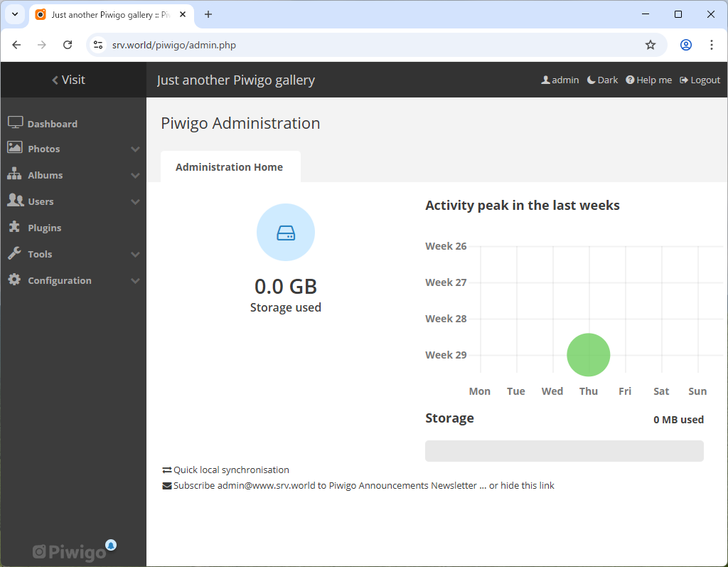
Task: Click the Plugins puzzle icon
Action: pyautogui.click(x=14, y=227)
